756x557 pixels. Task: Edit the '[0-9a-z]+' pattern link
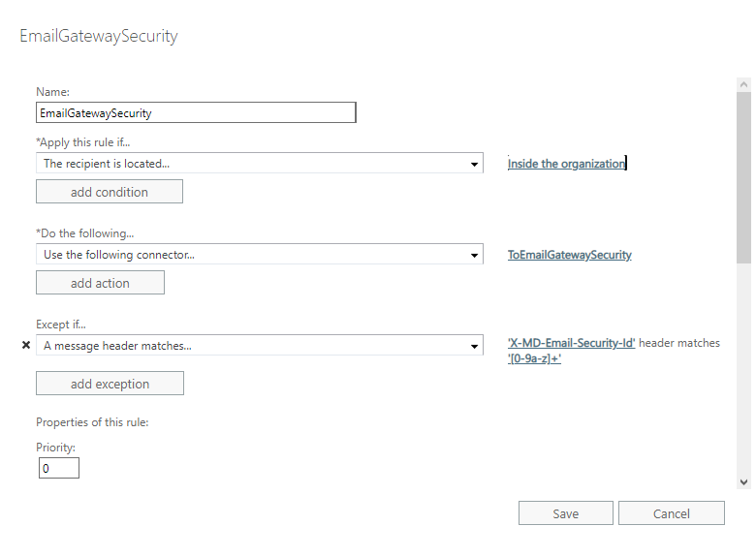(x=534, y=359)
